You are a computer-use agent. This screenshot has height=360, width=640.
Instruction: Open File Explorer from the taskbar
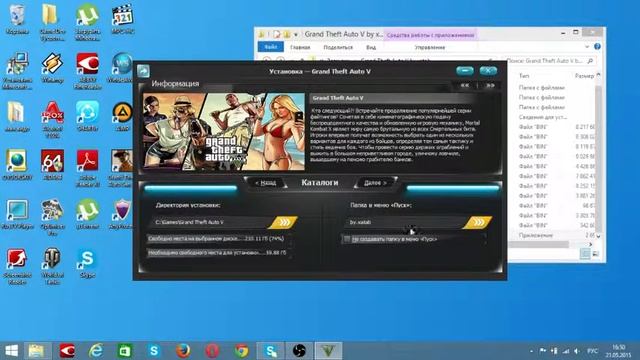(37, 351)
